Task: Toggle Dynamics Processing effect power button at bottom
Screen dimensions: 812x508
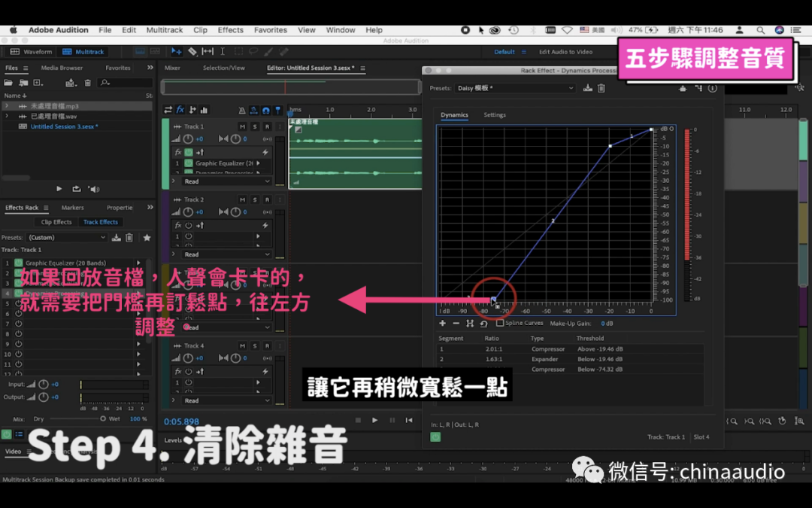Action: point(435,437)
